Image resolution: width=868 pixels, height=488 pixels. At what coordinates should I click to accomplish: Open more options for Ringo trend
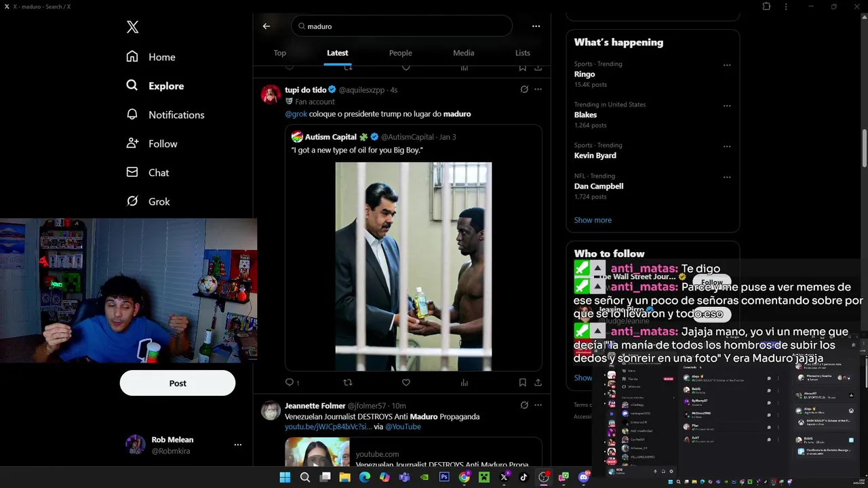pos(727,65)
